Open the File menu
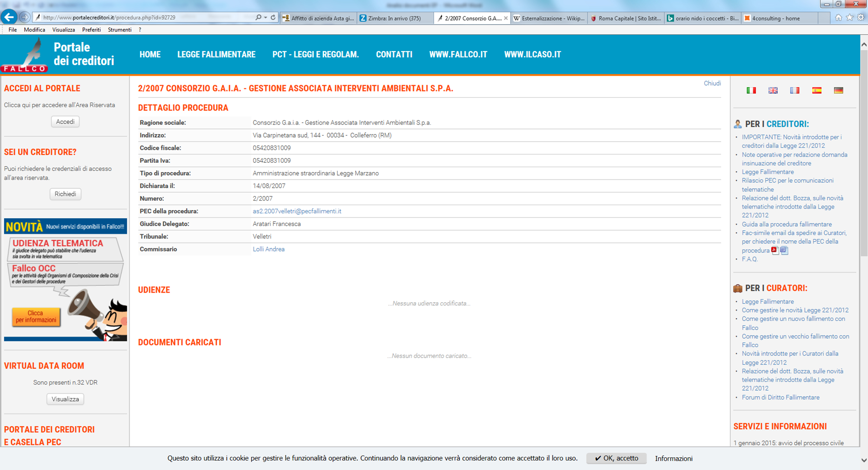Viewport: 868px width, 470px height. (x=12, y=30)
